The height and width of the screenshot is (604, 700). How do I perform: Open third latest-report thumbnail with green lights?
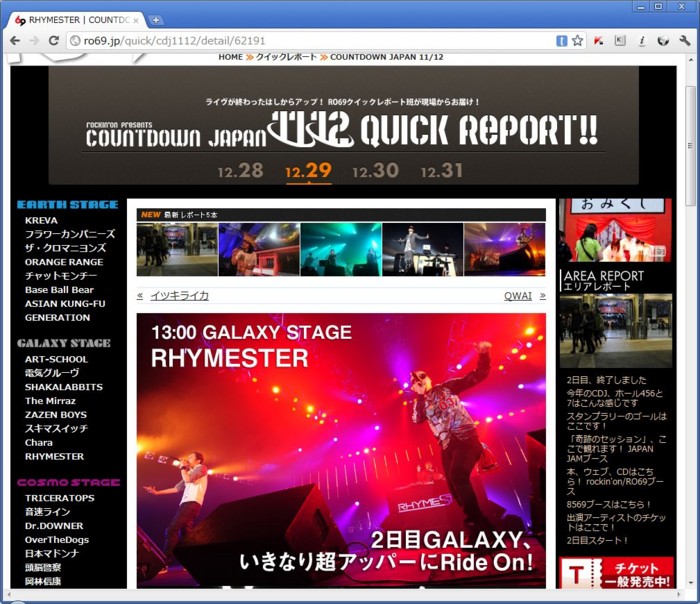[x=341, y=249]
